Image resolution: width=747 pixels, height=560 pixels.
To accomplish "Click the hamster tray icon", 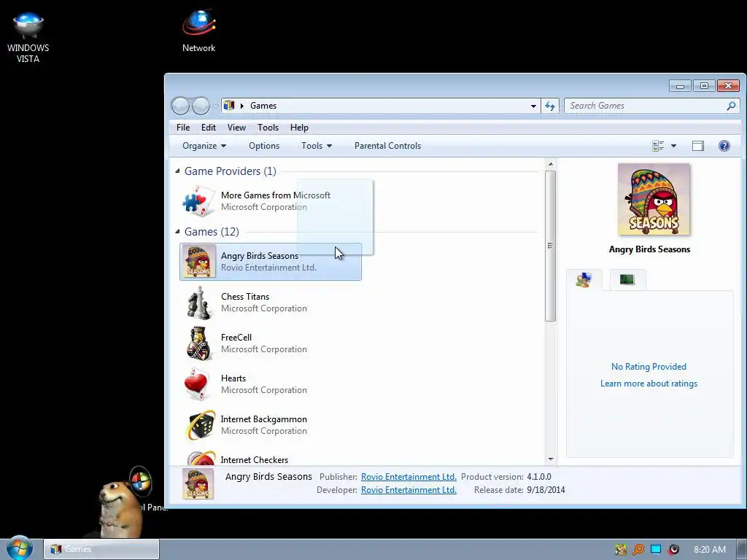I will [x=620, y=550].
